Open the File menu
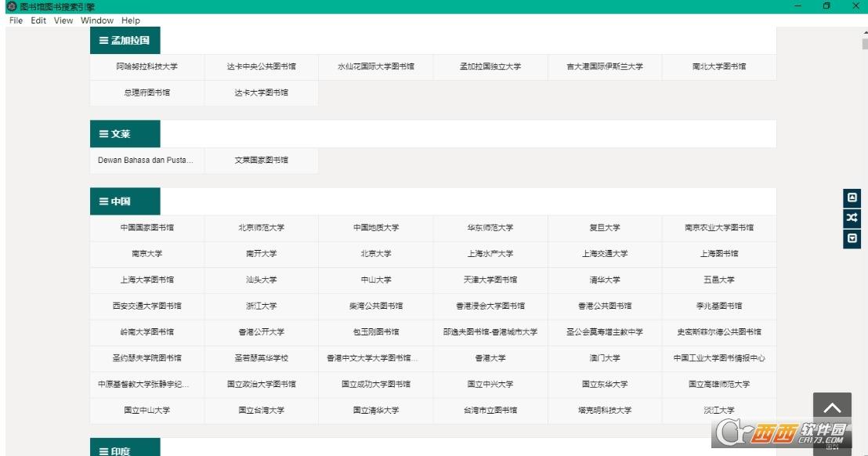 pos(16,20)
